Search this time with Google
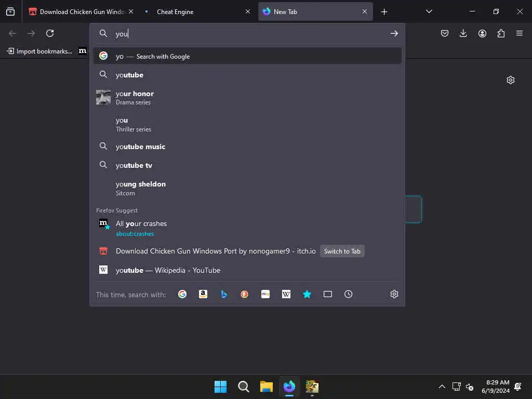Image resolution: width=532 pixels, height=399 pixels. 182,294
